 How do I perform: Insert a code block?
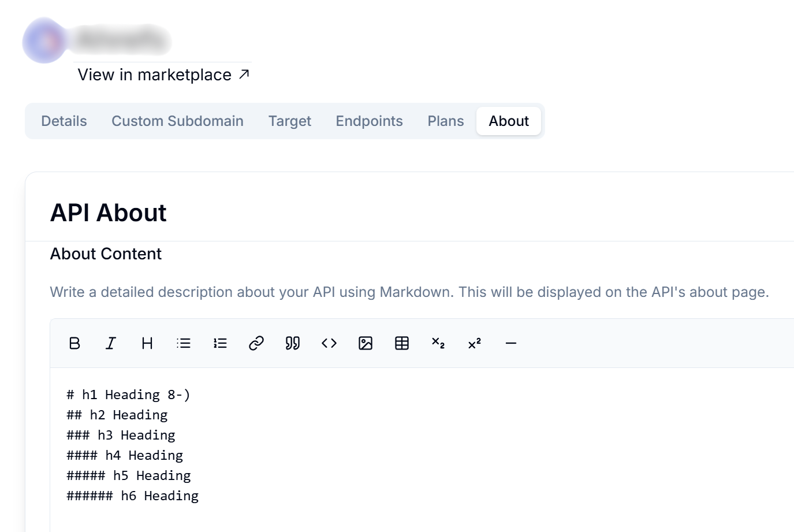(x=329, y=343)
